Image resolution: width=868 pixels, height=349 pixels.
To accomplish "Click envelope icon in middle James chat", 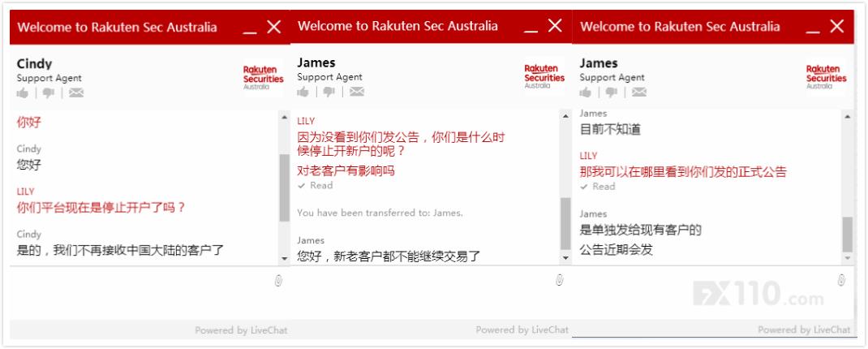I will pyautogui.click(x=357, y=92).
